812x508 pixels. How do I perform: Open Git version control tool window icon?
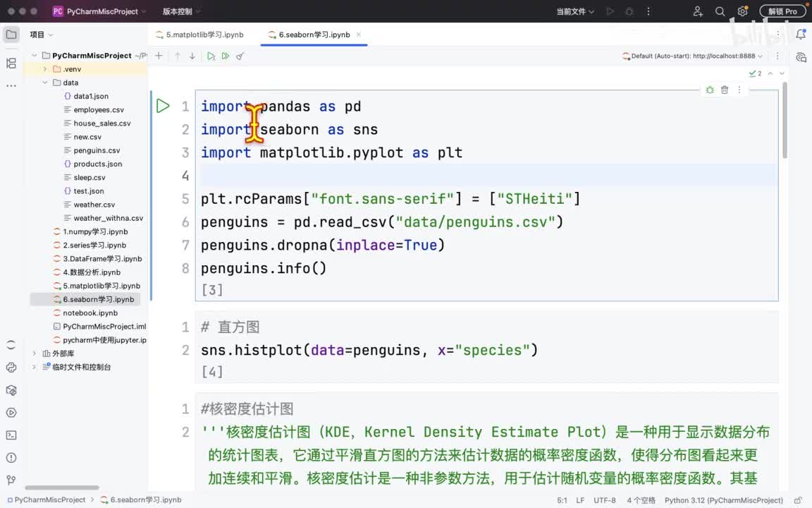(x=11, y=480)
